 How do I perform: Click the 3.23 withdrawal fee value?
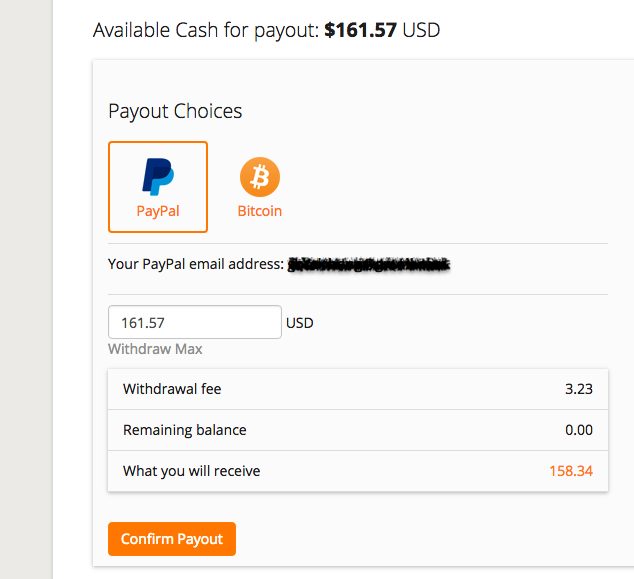[578, 389]
